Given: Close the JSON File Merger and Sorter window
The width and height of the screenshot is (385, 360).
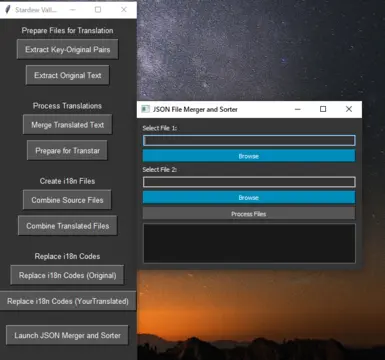Looking at the screenshot, I should (x=349, y=109).
